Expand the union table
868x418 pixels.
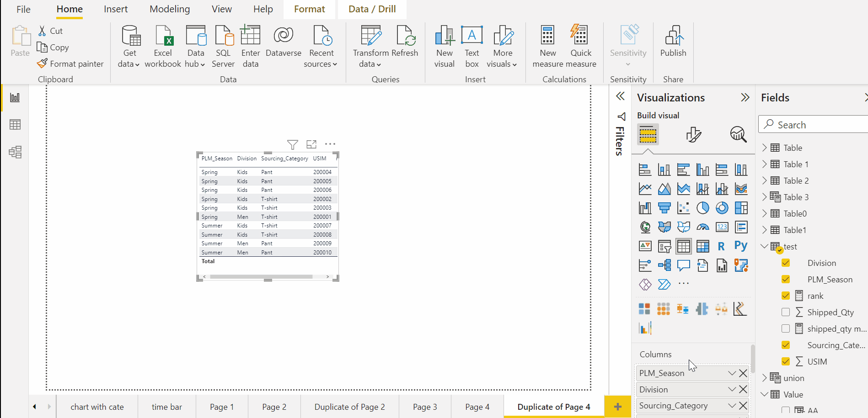tap(765, 378)
